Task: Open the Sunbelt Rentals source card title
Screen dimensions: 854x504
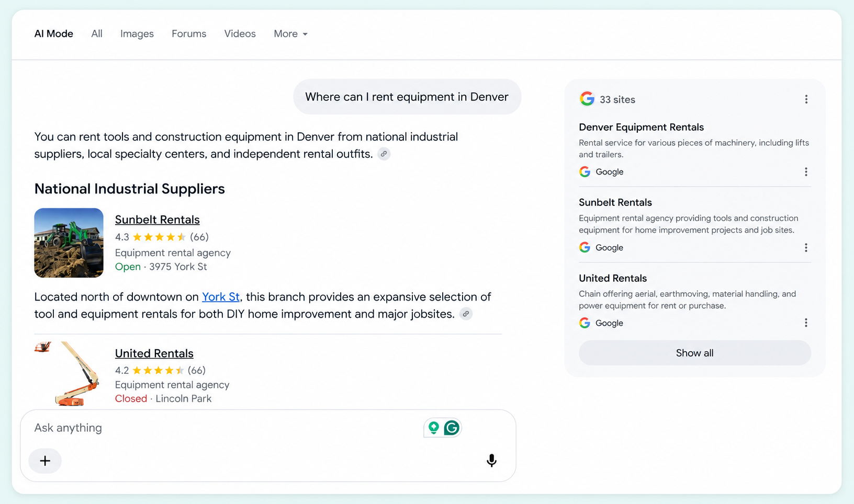Action: point(615,202)
